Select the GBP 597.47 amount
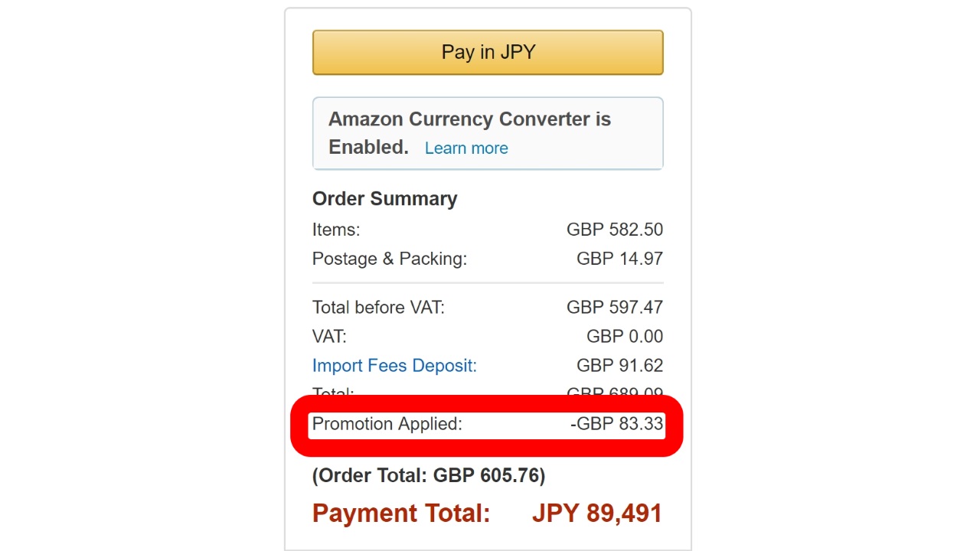 click(x=614, y=308)
